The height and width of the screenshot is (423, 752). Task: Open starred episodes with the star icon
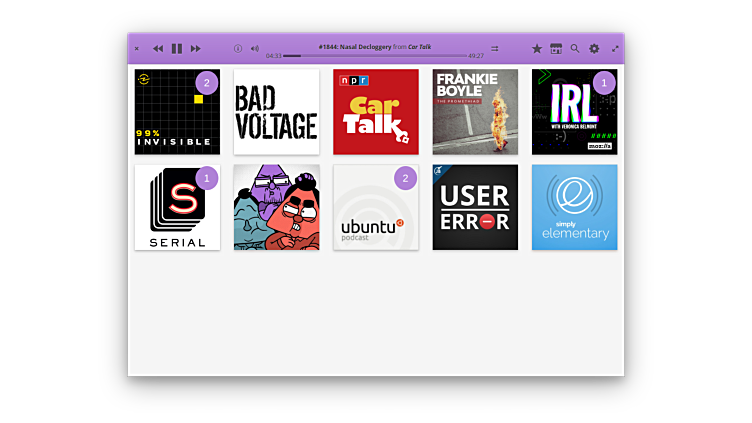(537, 48)
